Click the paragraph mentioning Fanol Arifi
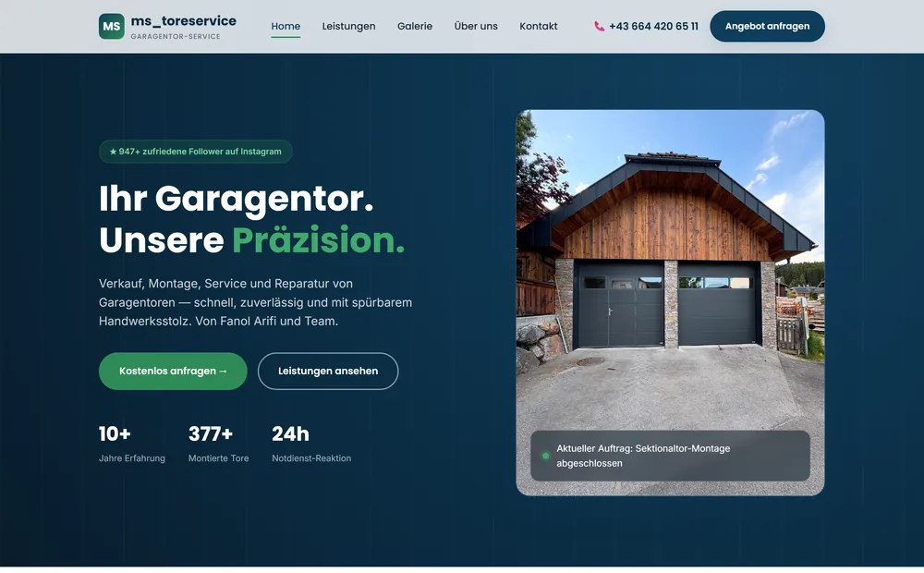924x573 pixels. pyautogui.click(x=256, y=302)
